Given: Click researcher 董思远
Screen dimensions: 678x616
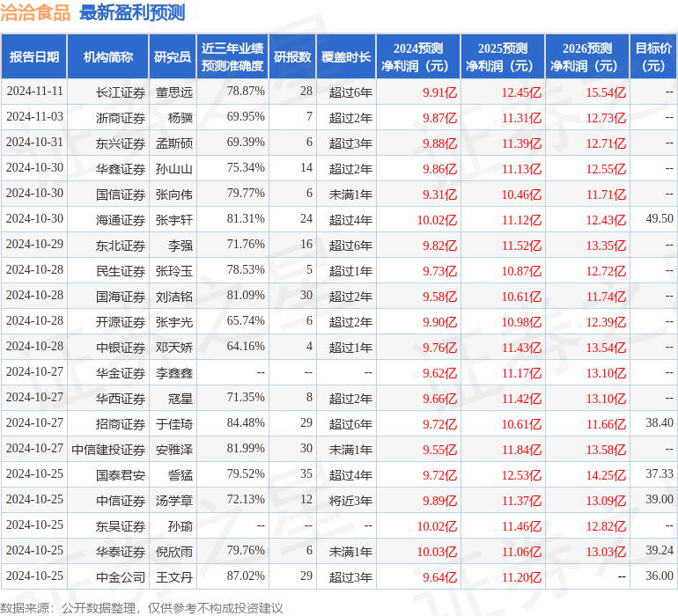Looking at the screenshot, I should [174, 92].
